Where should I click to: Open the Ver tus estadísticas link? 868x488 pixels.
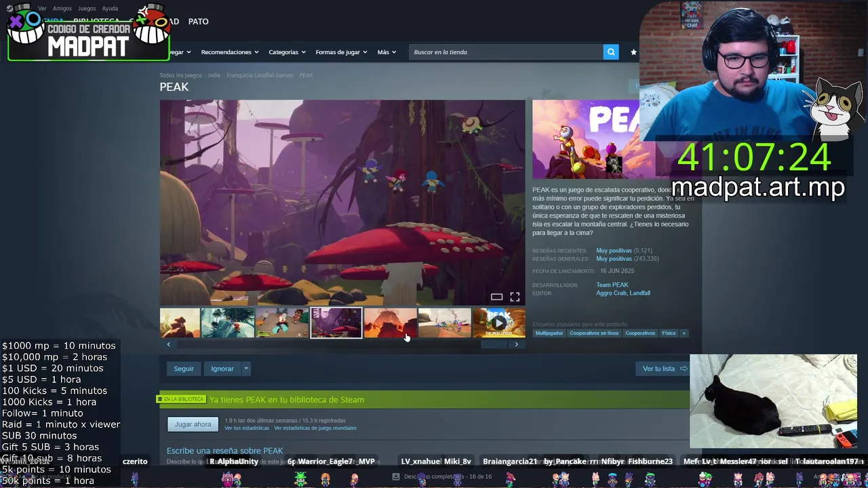pyautogui.click(x=247, y=428)
